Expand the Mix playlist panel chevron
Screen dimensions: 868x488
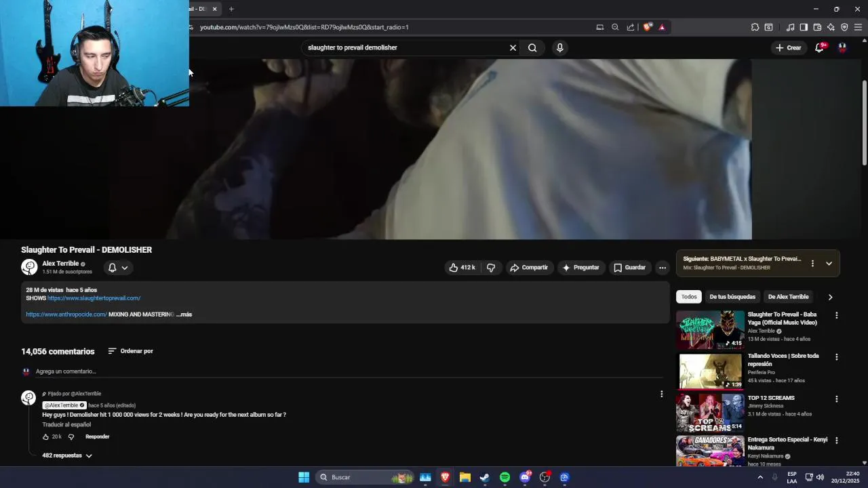tap(829, 264)
